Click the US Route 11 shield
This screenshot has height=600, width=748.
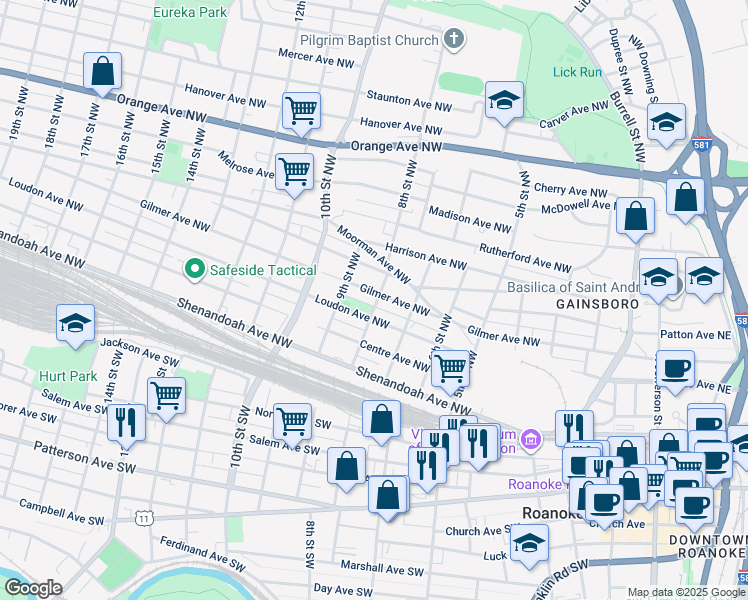pos(144,518)
